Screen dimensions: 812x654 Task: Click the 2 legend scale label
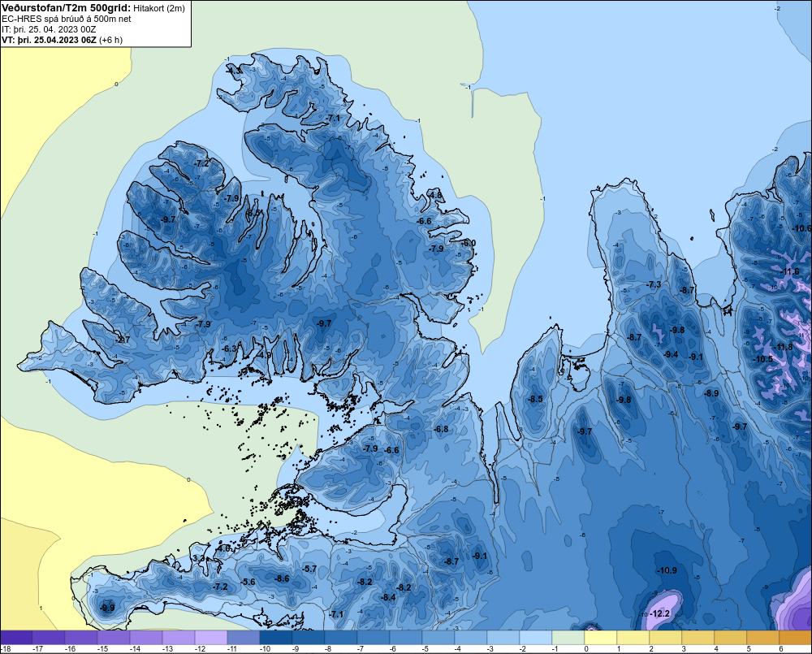[651, 649]
